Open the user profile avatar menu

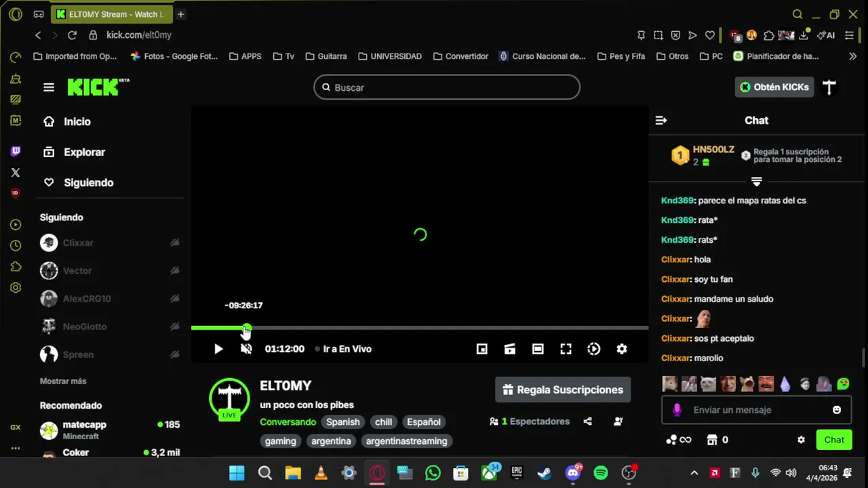coord(829,87)
